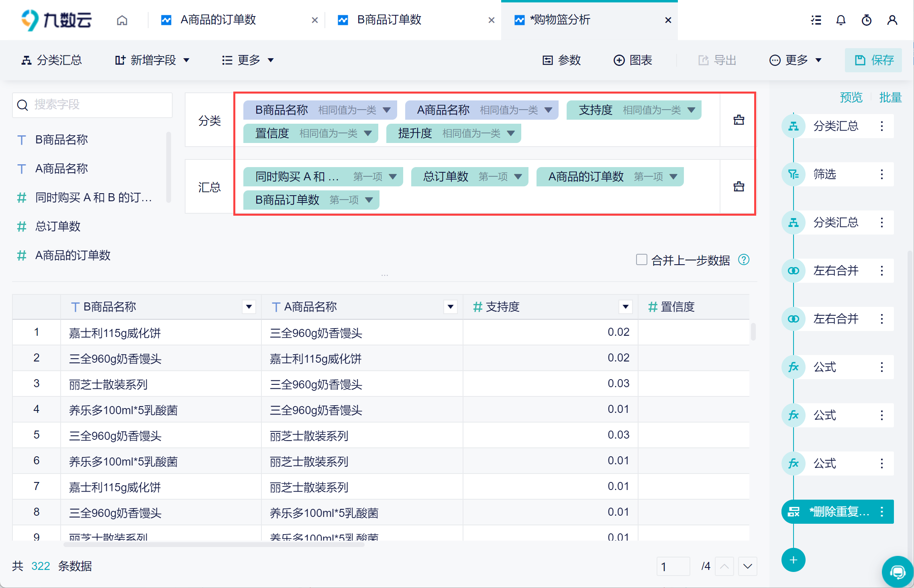Switch to the B商品订单数 tab
Image resolution: width=914 pixels, height=588 pixels.
(x=389, y=20)
